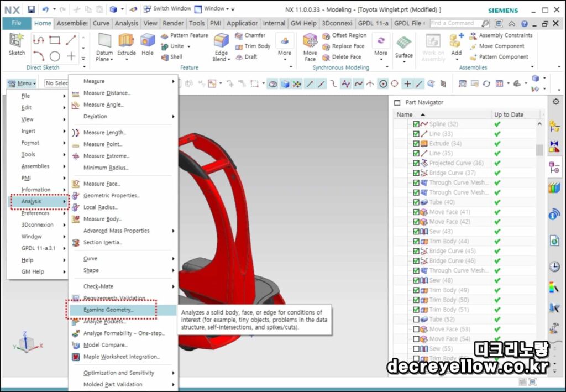Enable the Move Face (53) checkbox

click(x=416, y=329)
